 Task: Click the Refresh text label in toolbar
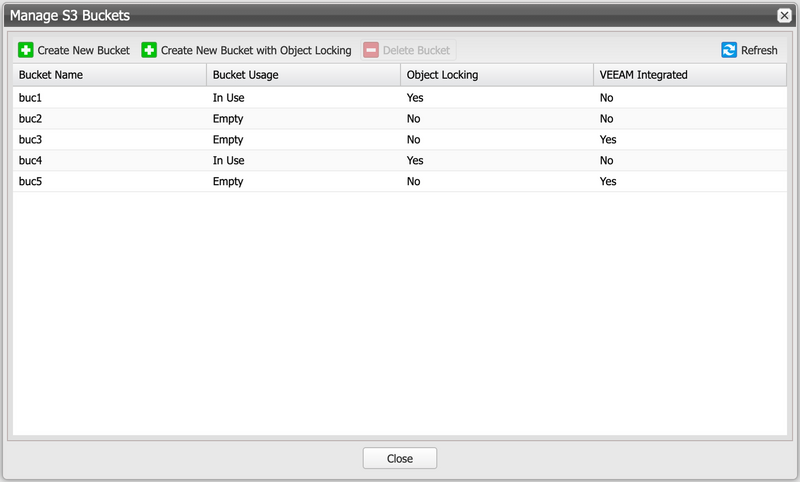tap(759, 50)
